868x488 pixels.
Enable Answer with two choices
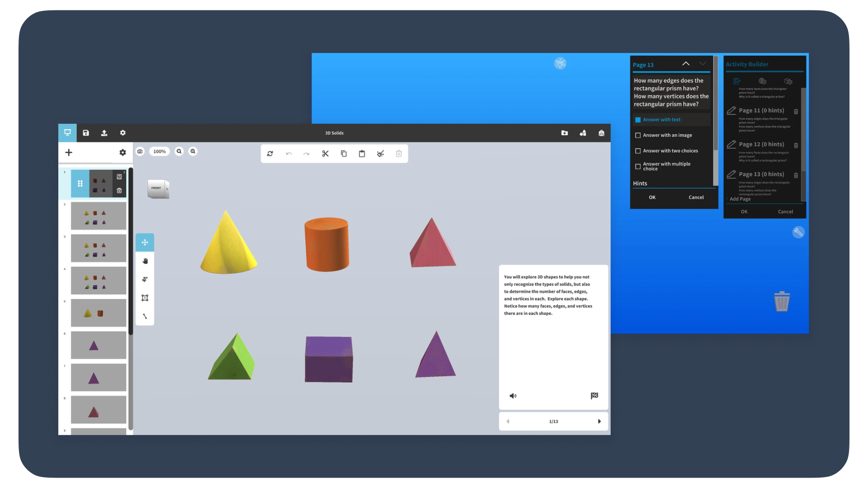click(x=638, y=150)
